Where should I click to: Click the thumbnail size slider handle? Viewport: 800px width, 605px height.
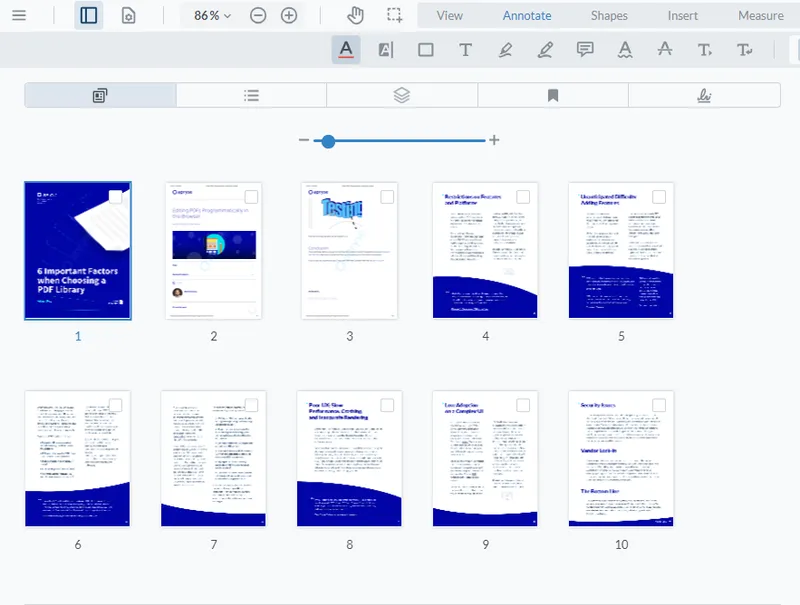coord(328,141)
